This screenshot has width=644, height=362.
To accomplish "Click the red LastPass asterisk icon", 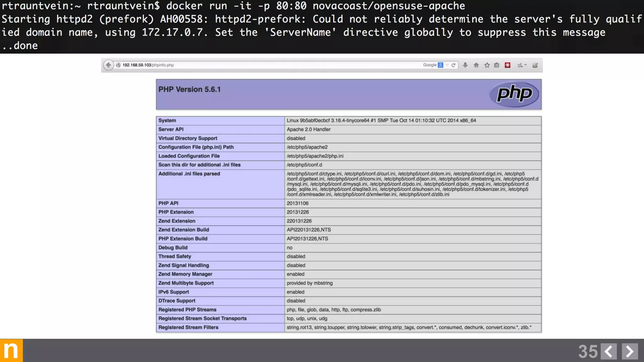I will pyautogui.click(x=508, y=65).
